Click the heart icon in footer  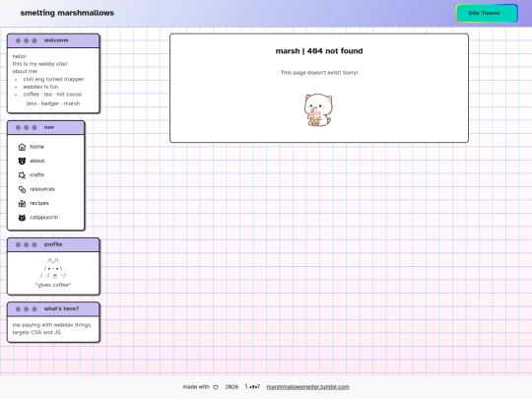click(216, 387)
